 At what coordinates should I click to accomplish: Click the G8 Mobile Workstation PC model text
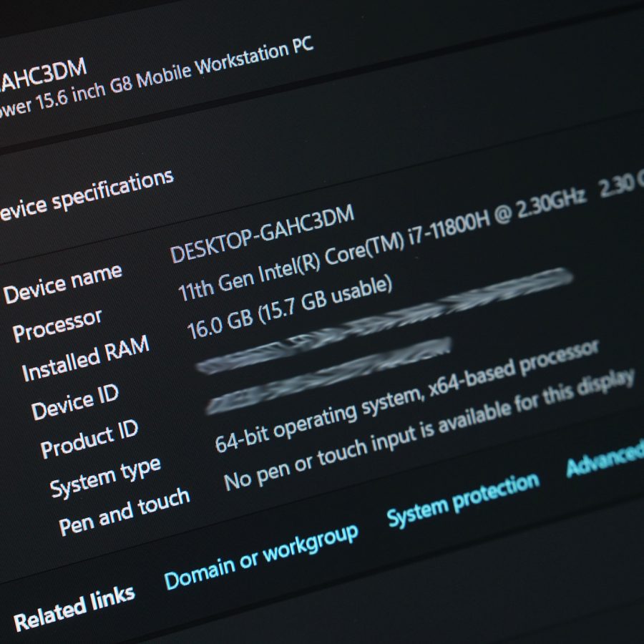(x=156, y=76)
